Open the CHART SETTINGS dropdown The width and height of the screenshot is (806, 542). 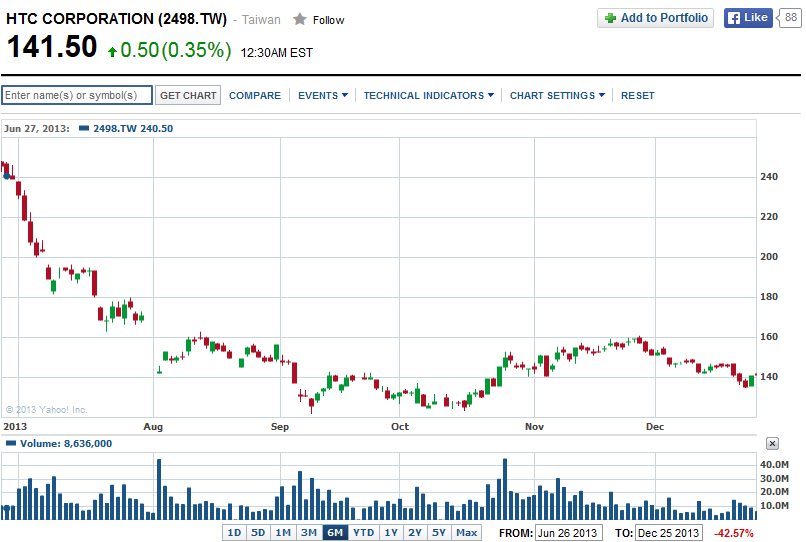pos(557,96)
